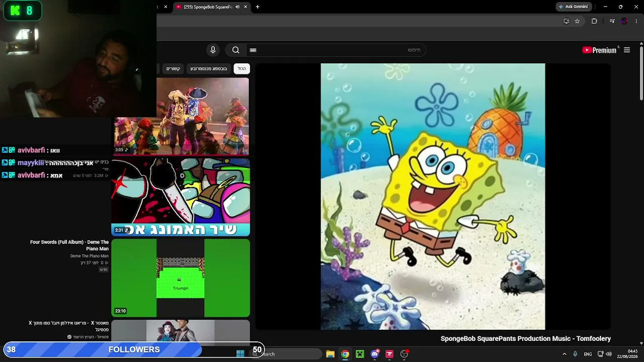Open the system tray volume control
This screenshot has height=362, width=644.
tap(609, 354)
